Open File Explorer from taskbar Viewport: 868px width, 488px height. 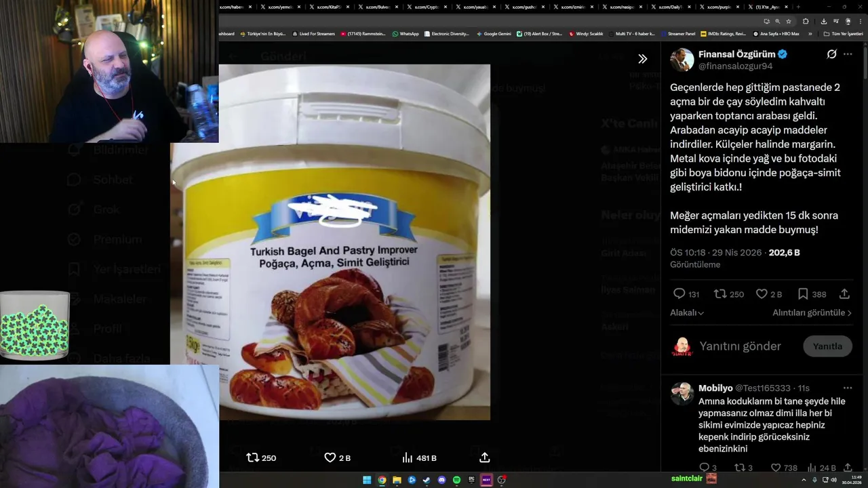[x=397, y=480]
